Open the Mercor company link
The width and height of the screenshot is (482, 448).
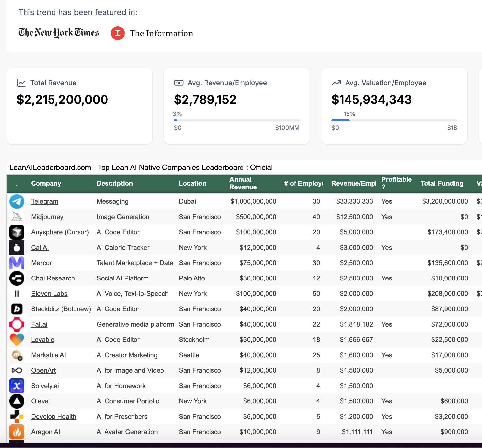click(x=41, y=263)
